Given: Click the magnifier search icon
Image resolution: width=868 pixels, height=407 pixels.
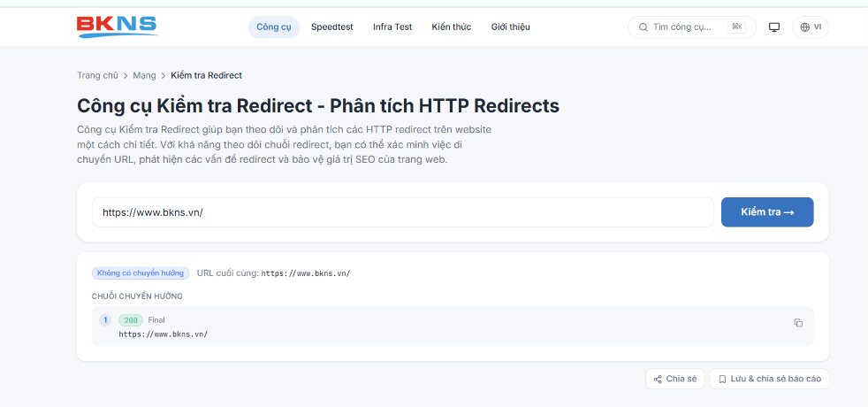Looking at the screenshot, I should [643, 27].
